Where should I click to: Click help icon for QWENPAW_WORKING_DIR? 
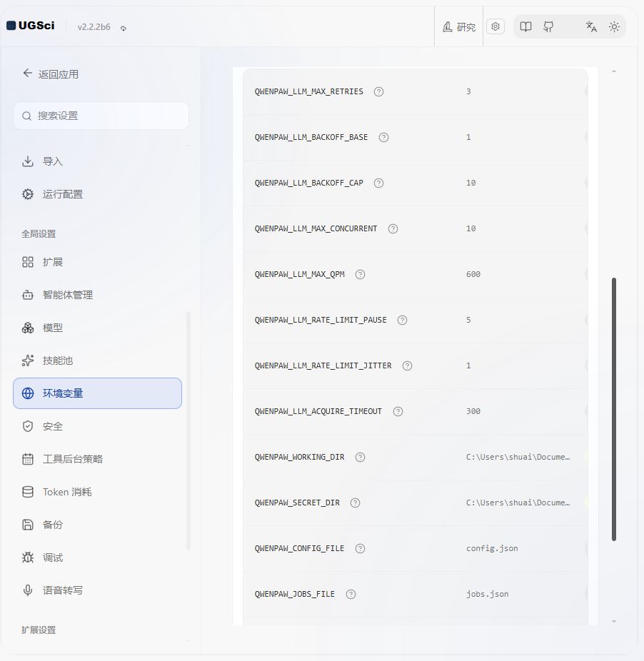(x=360, y=458)
